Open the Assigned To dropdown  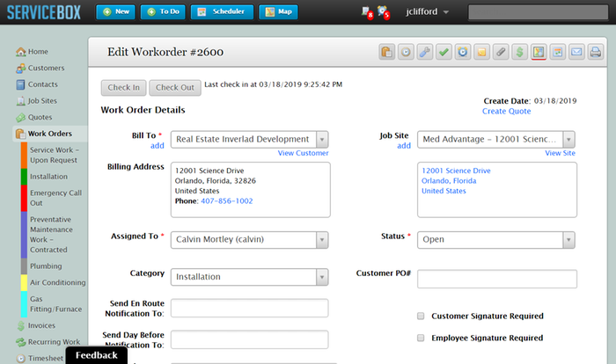point(249,239)
